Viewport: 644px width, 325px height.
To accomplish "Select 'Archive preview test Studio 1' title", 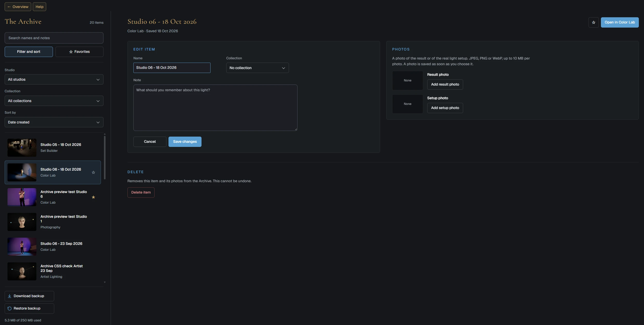I will point(63,219).
